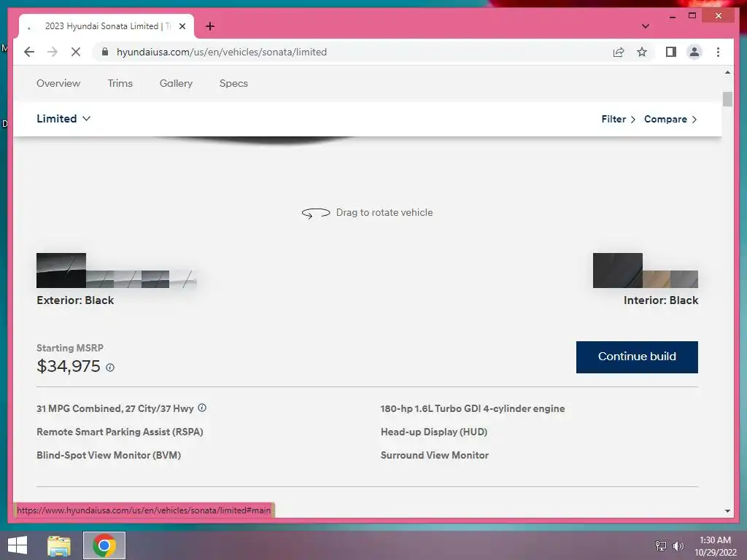747x560 pixels.
Task: Open the Compare trims link
Action: 671,119
